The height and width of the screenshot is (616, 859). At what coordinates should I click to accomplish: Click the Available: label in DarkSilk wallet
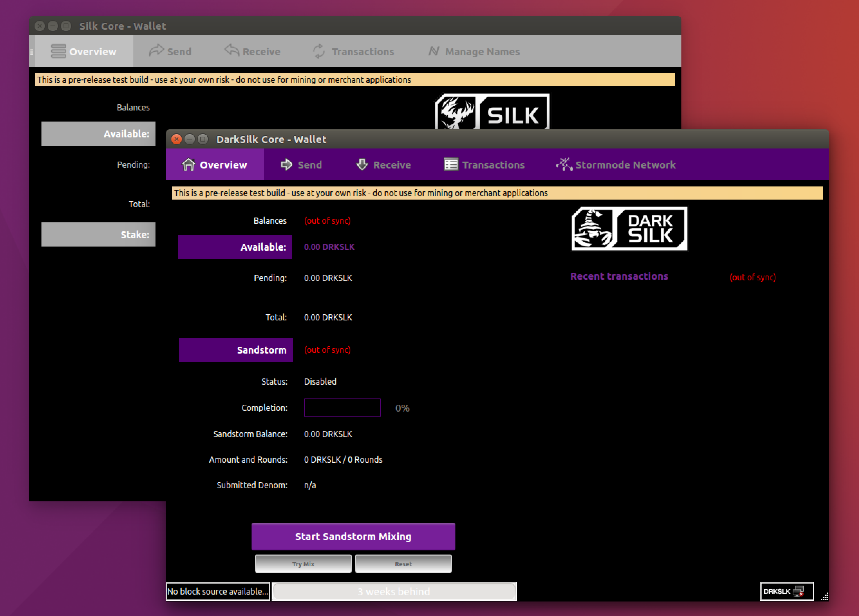click(x=235, y=247)
